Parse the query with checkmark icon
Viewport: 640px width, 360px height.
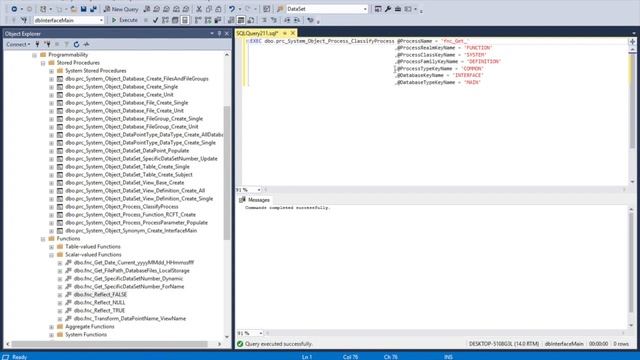click(x=156, y=20)
